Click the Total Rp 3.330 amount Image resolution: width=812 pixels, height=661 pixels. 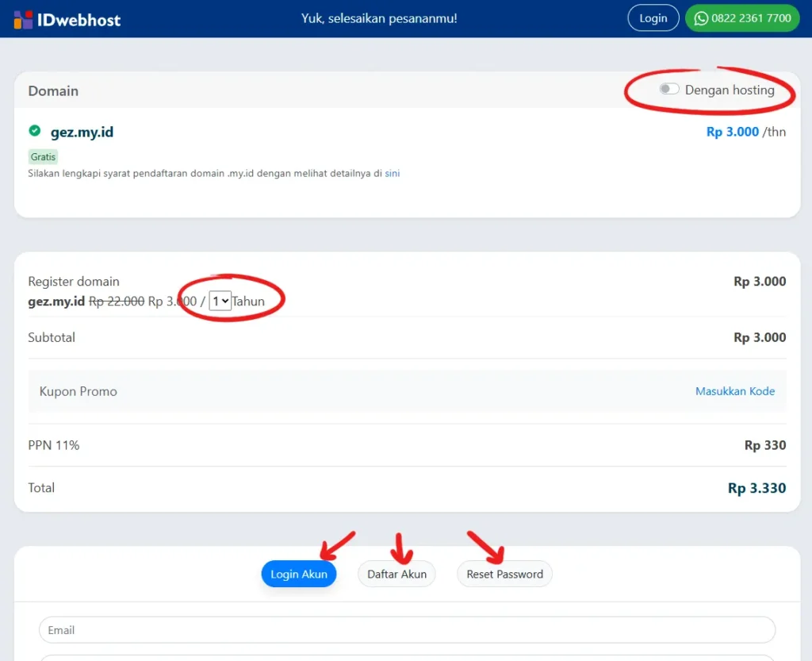[756, 488]
